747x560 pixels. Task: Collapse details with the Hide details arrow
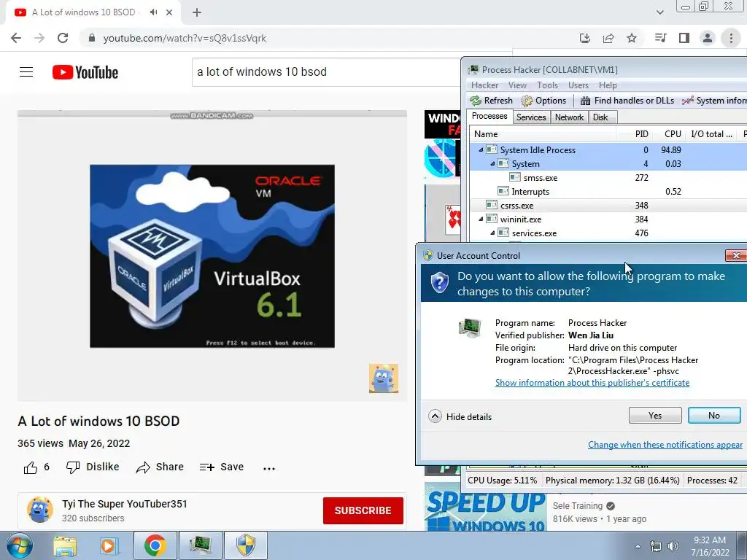(x=435, y=416)
